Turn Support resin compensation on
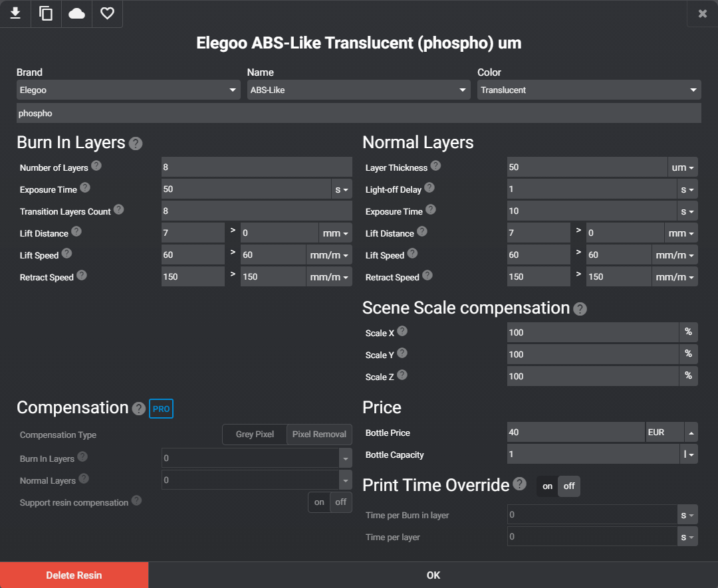Screen dimensions: 718x588 [319, 502]
